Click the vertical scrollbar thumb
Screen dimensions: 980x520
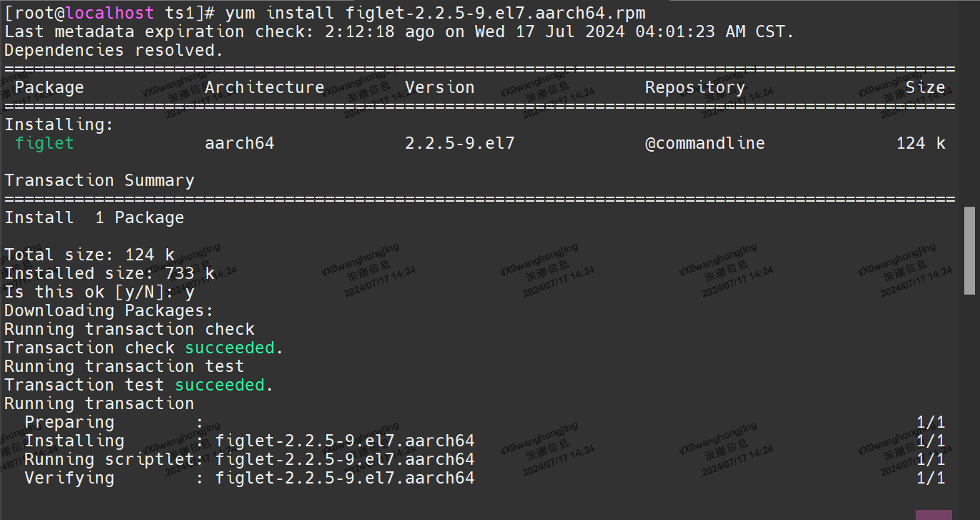click(969, 250)
